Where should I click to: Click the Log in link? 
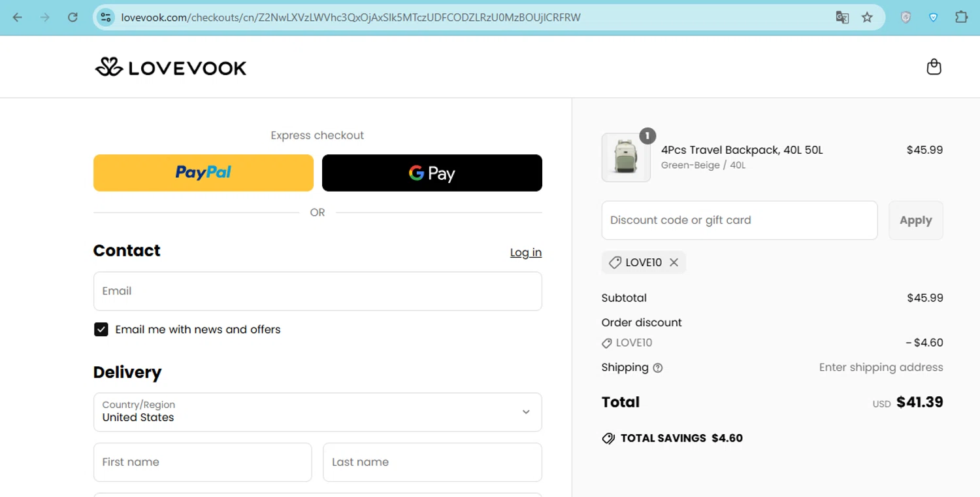[526, 252]
